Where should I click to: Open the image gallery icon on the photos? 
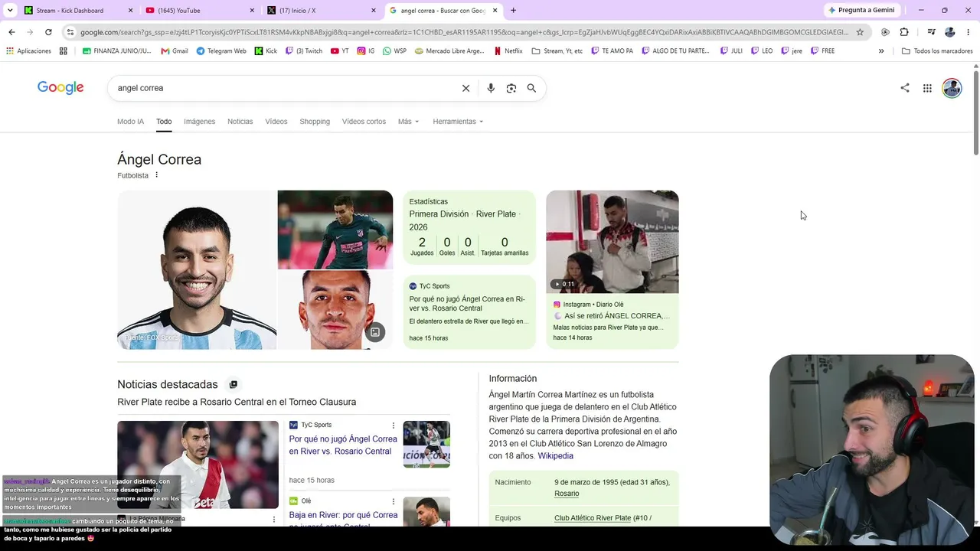(x=375, y=332)
